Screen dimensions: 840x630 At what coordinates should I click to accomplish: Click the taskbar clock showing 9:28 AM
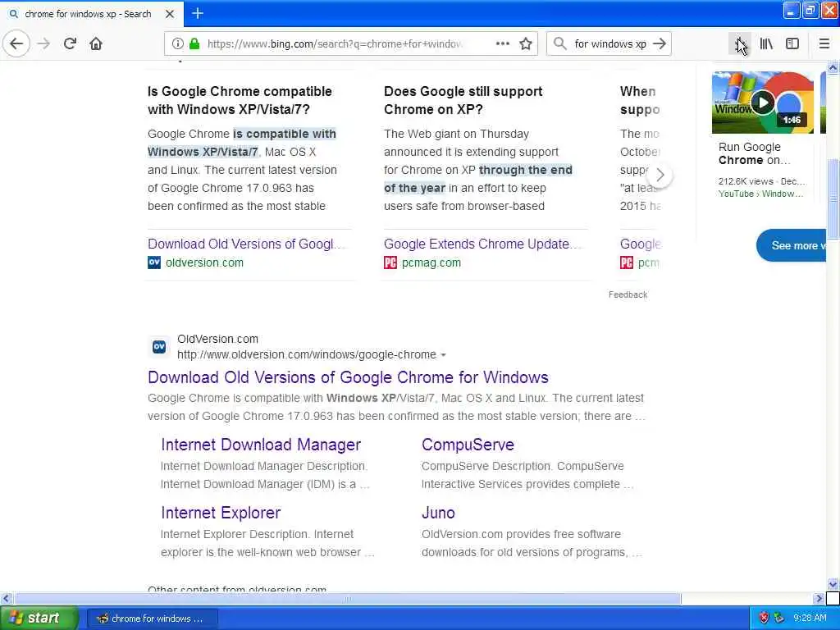click(x=810, y=619)
